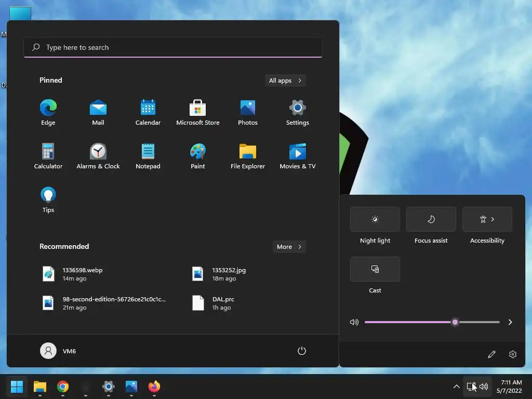Click the Start button on the taskbar

point(17,387)
